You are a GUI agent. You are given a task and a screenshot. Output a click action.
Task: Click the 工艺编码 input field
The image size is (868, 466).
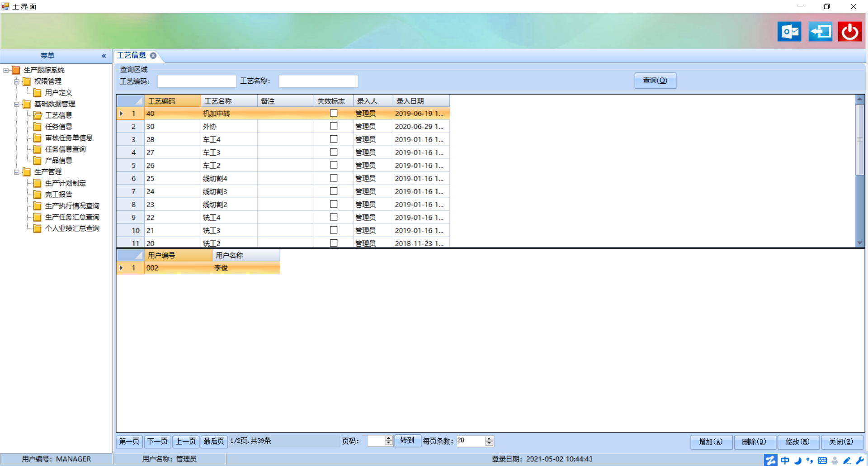(197, 81)
